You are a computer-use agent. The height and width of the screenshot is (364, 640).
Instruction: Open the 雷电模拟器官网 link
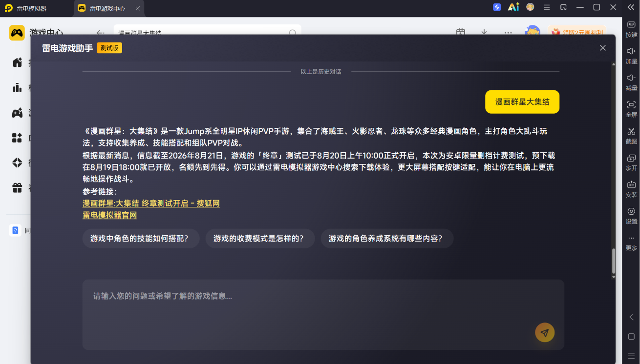(x=110, y=215)
